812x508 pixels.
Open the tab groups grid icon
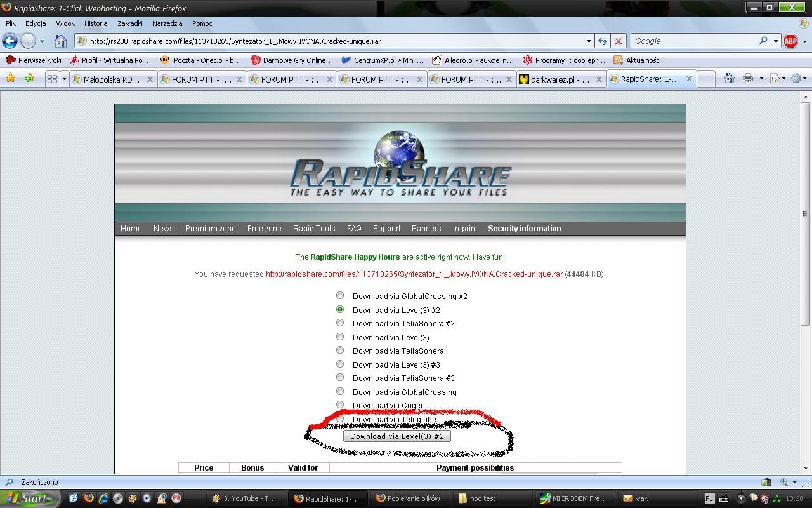[52, 79]
